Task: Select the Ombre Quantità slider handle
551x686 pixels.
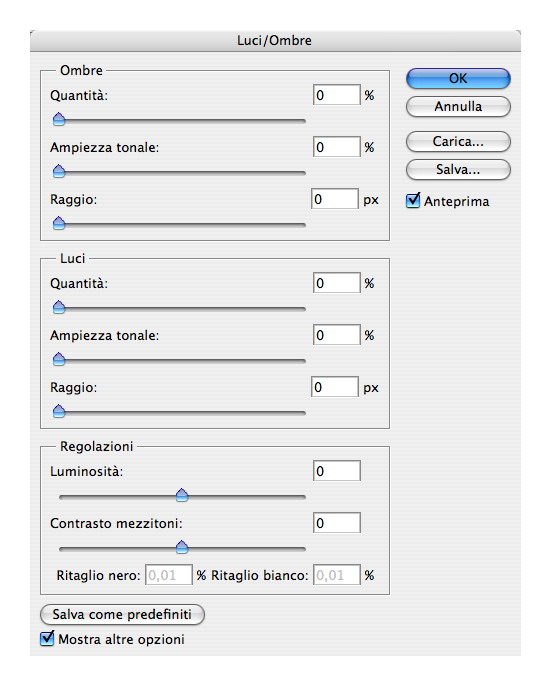Action: pyautogui.click(x=59, y=119)
